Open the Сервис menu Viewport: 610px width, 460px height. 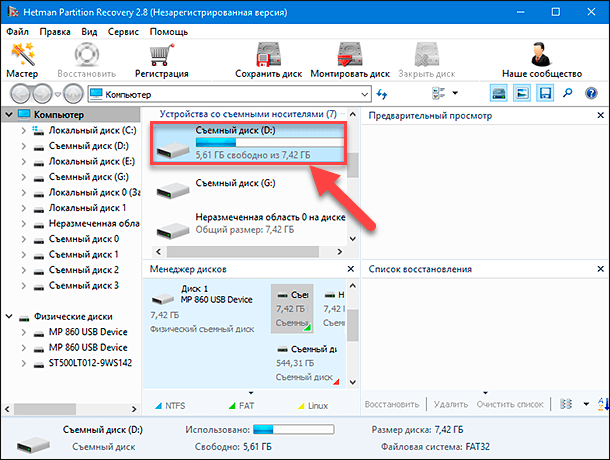pyautogui.click(x=123, y=32)
